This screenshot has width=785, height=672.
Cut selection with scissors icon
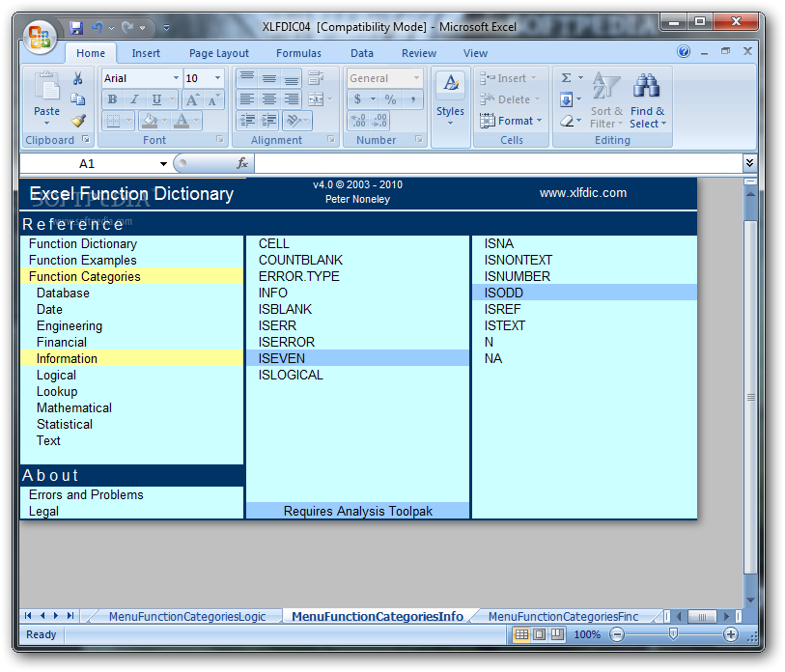[77, 78]
